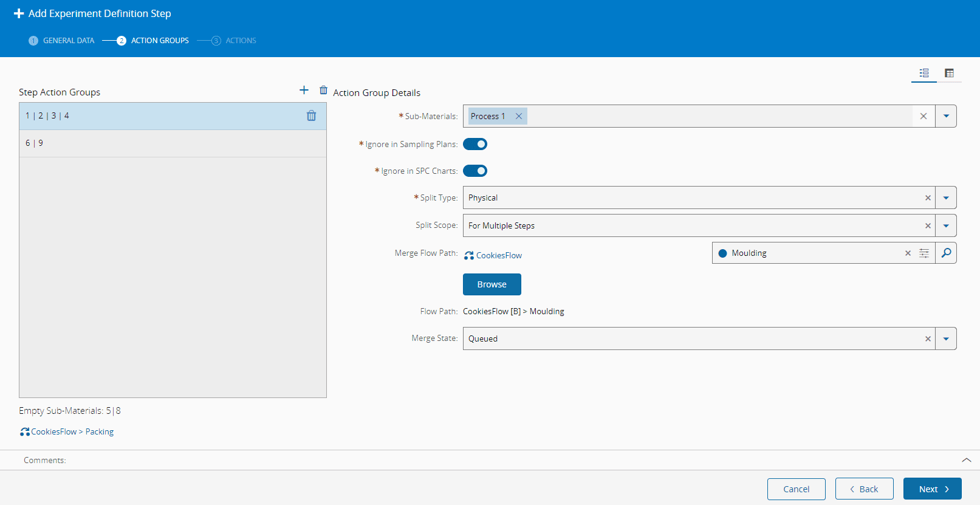Click the Browse button
Viewport: 980px width, 505px height.
492,284
